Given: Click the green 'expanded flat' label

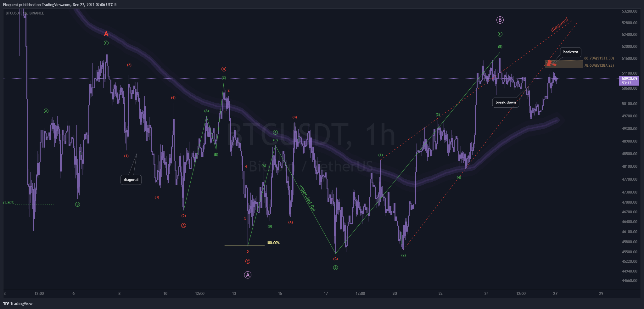Looking at the screenshot, I should pyautogui.click(x=307, y=198).
